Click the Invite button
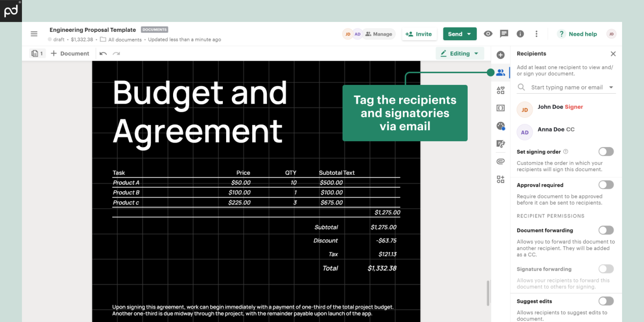644x322 pixels. pos(419,34)
